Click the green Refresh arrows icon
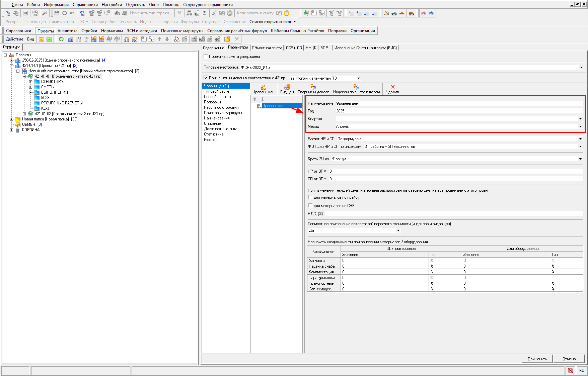The height and width of the screenshot is (376, 588). (x=61, y=39)
